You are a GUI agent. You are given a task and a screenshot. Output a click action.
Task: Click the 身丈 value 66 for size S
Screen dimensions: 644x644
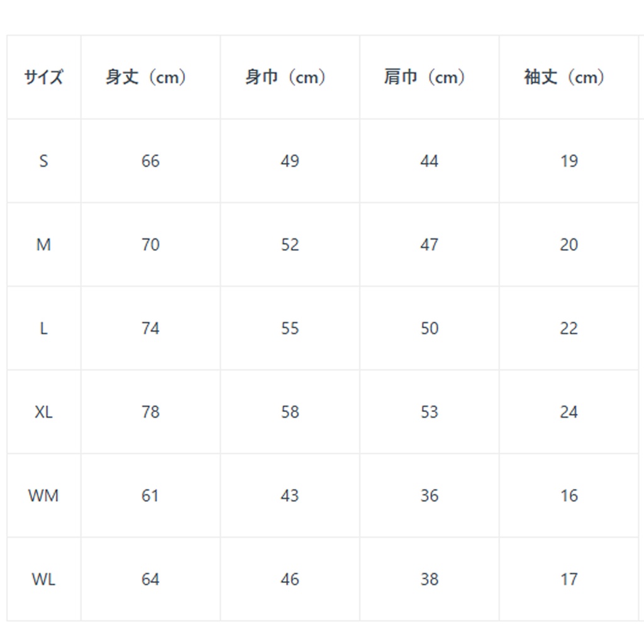(x=150, y=161)
